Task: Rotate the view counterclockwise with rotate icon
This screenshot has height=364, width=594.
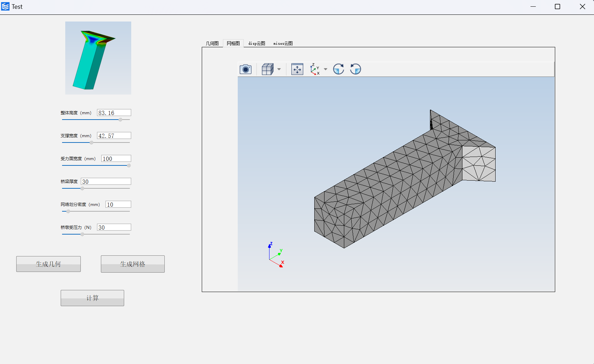Action: [x=356, y=69]
